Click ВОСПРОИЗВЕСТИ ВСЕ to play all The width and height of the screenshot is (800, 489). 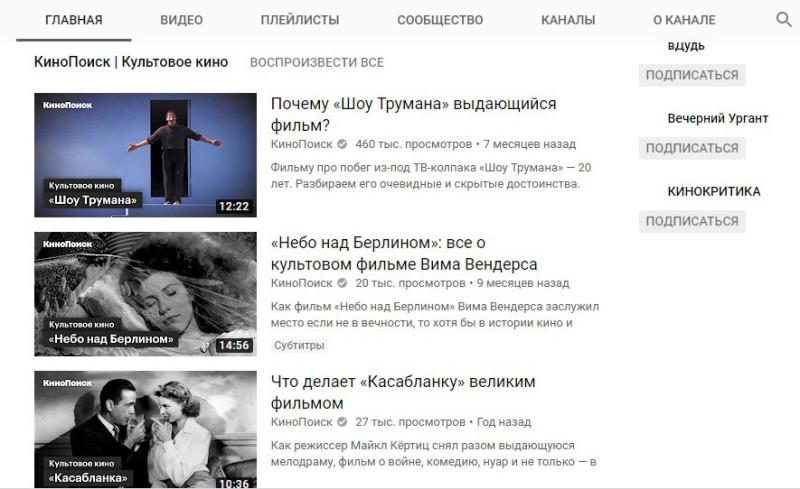tap(317, 62)
